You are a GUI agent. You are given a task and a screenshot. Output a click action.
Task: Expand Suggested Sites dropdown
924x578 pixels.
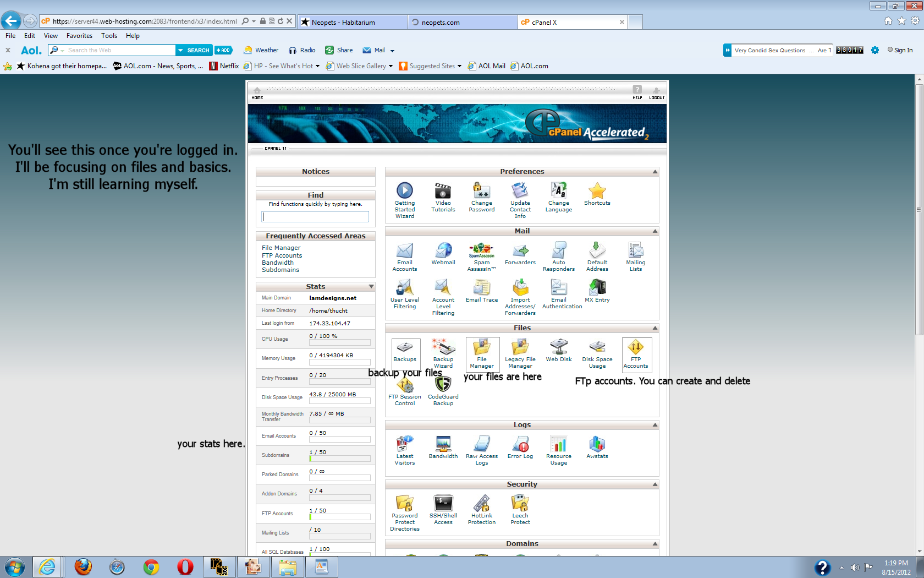[459, 66]
